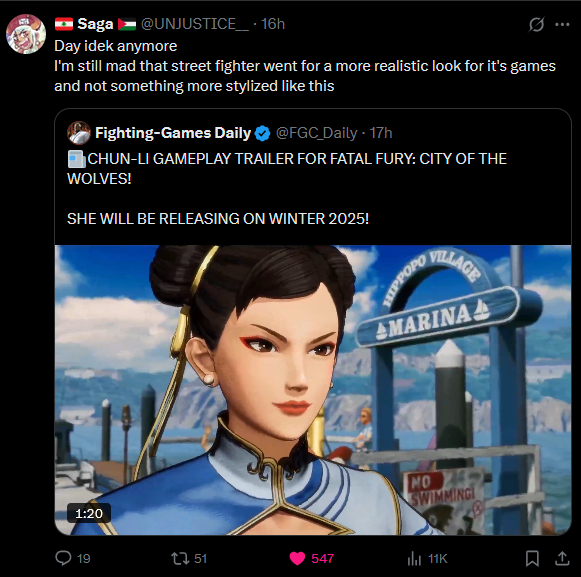Viewport: 581px width, 577px height.
Task: Open the three-dot more options menu
Action: pyautogui.click(x=562, y=24)
